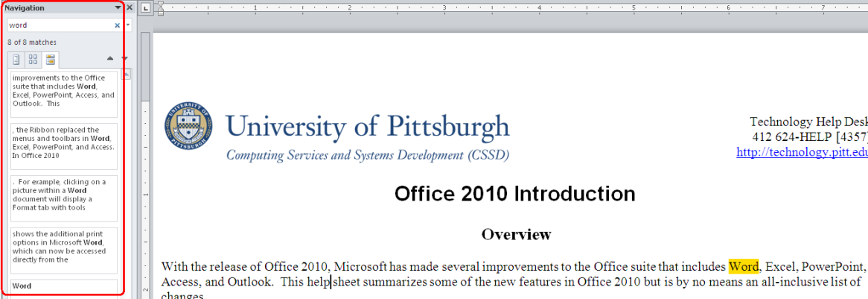Image resolution: width=868 pixels, height=299 pixels.
Task: Open result 'the Ribbon replaced the menus'
Action: tap(64, 146)
